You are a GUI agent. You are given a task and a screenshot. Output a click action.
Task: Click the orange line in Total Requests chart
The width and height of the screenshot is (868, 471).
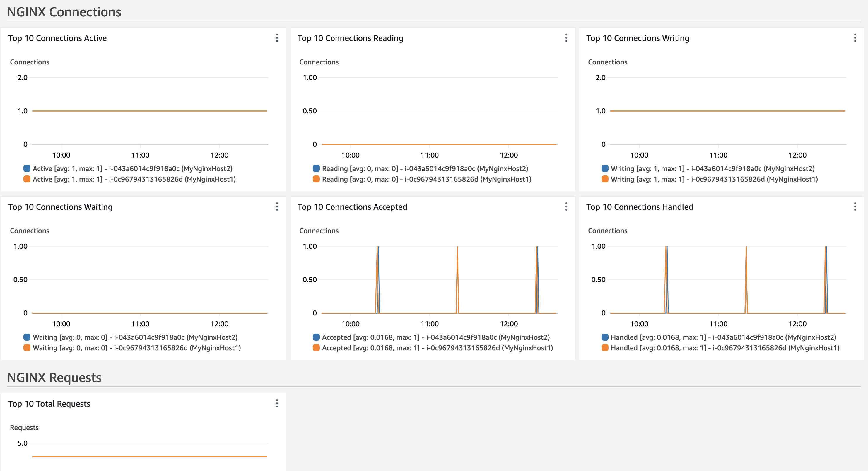click(x=150, y=457)
